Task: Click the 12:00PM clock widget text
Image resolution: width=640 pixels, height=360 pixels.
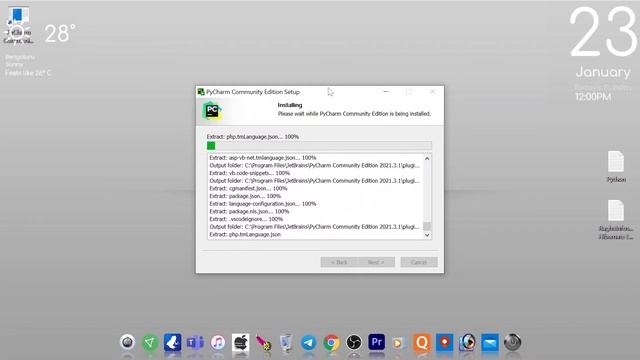Action: (593, 97)
